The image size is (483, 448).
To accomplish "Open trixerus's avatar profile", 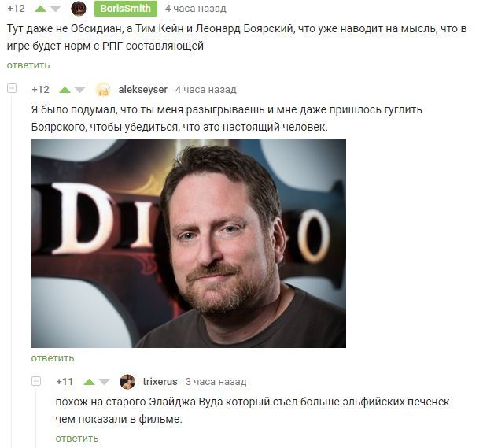I will (127, 382).
